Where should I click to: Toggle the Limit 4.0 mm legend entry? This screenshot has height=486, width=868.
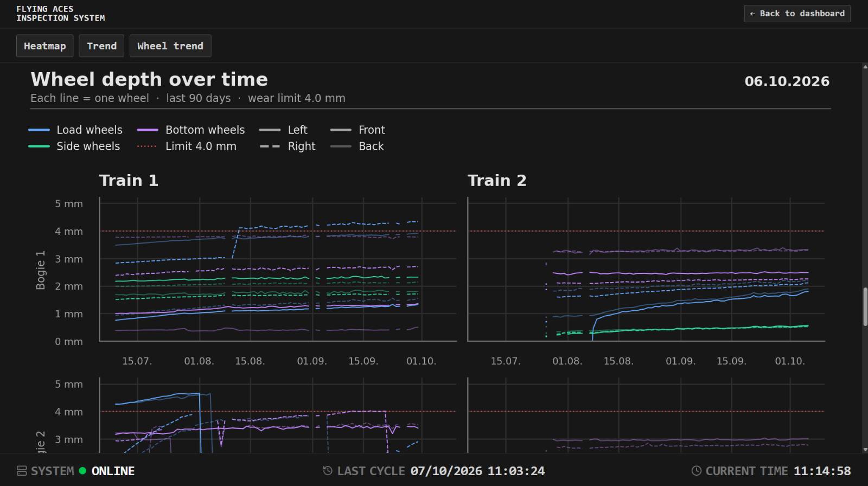point(187,146)
